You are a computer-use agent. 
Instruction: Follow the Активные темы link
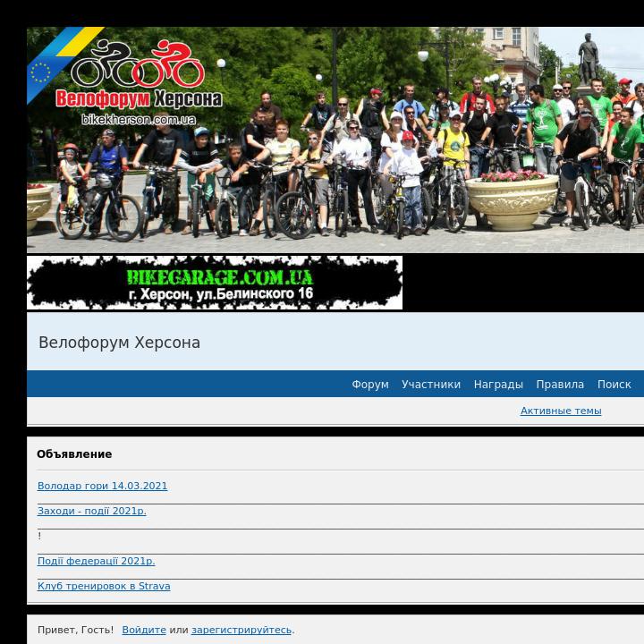pos(561,411)
